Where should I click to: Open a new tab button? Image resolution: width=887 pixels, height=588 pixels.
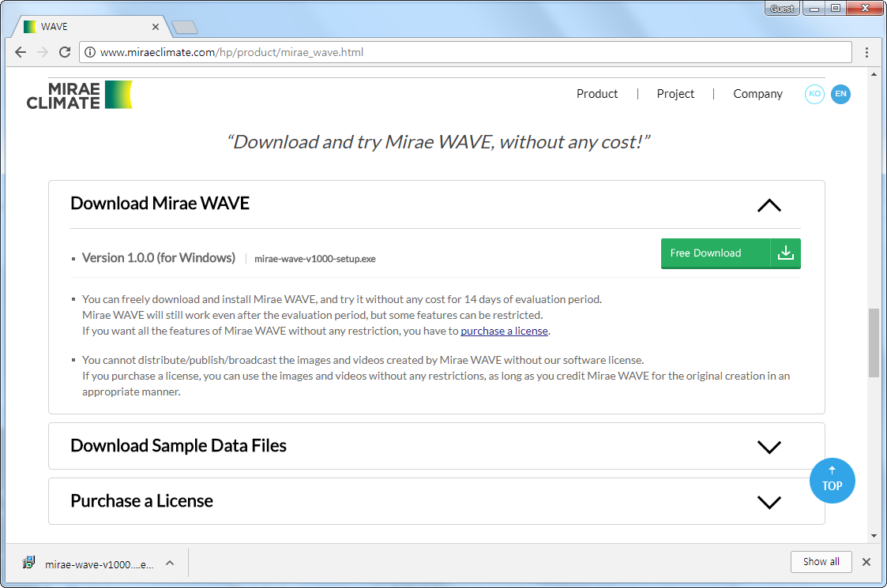(x=184, y=27)
